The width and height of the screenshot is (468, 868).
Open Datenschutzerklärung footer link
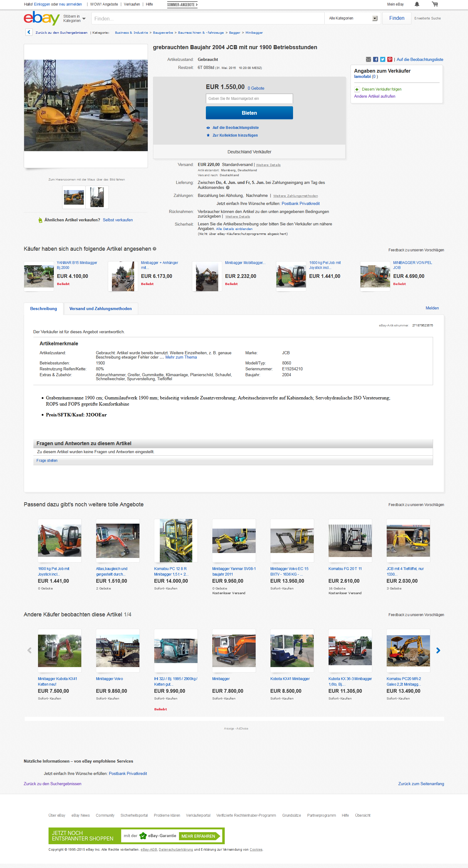pos(176,849)
